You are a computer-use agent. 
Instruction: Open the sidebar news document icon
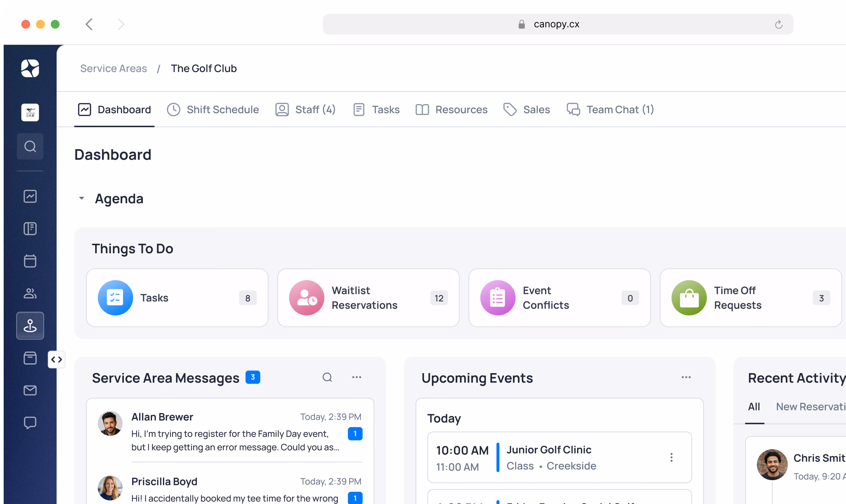(30, 229)
